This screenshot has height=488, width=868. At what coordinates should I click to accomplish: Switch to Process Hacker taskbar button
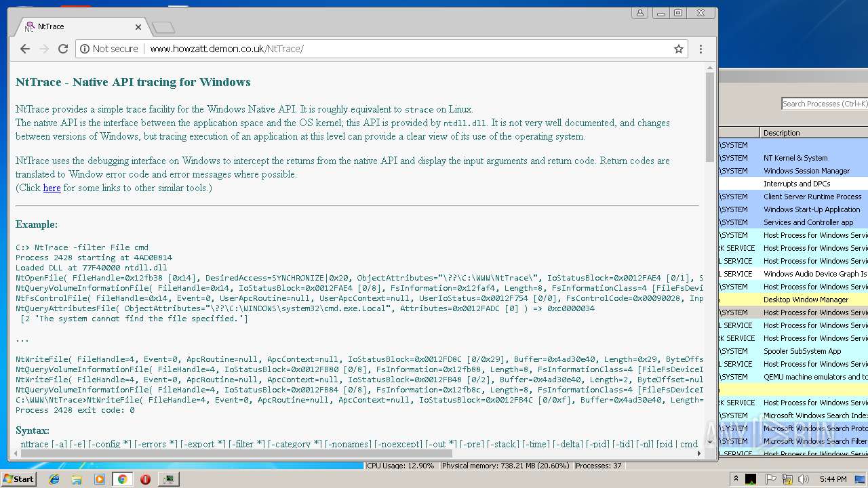click(x=168, y=479)
